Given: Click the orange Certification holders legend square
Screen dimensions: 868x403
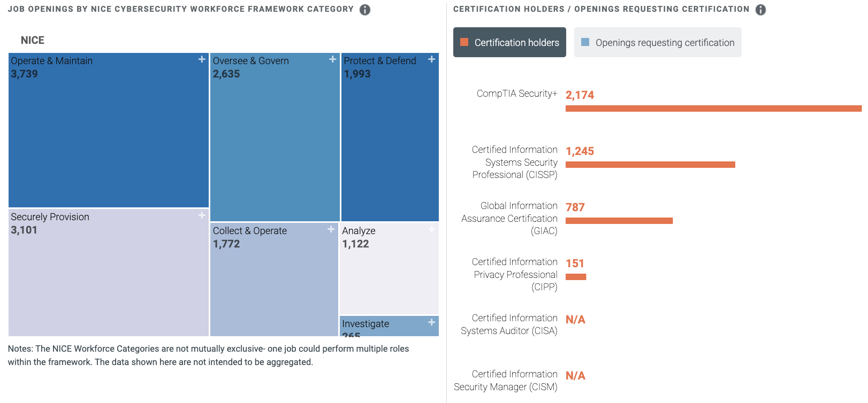Looking at the screenshot, I should (465, 42).
